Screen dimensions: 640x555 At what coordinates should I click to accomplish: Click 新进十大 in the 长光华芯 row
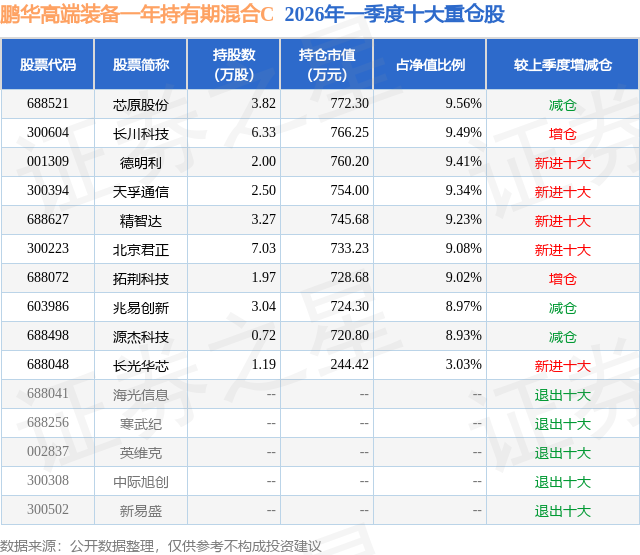click(563, 366)
